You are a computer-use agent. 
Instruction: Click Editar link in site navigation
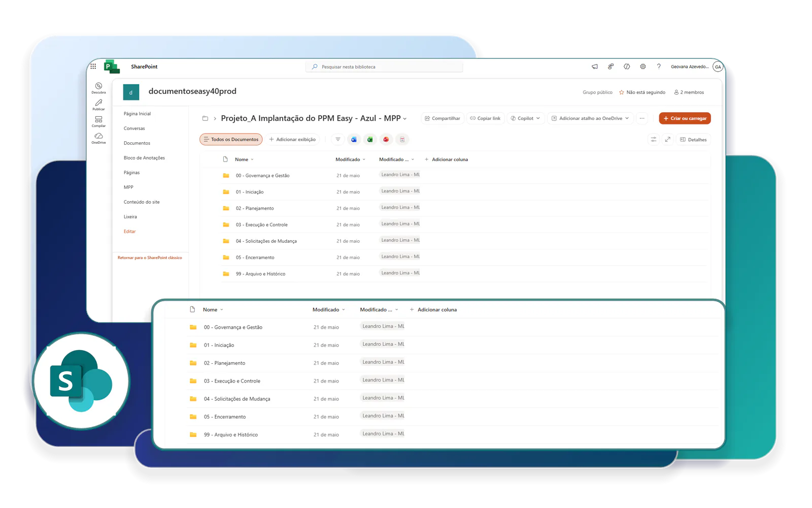129,232
